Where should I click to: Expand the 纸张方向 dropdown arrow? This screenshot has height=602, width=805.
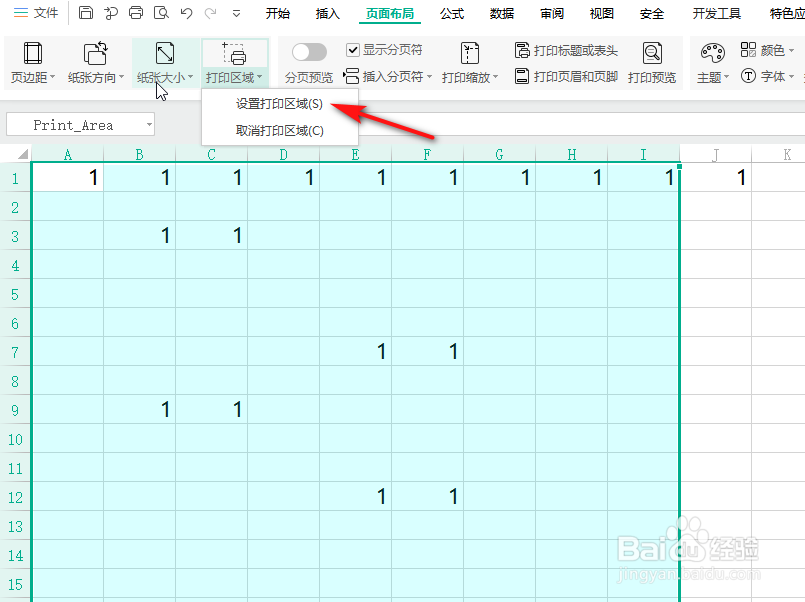(x=121, y=77)
